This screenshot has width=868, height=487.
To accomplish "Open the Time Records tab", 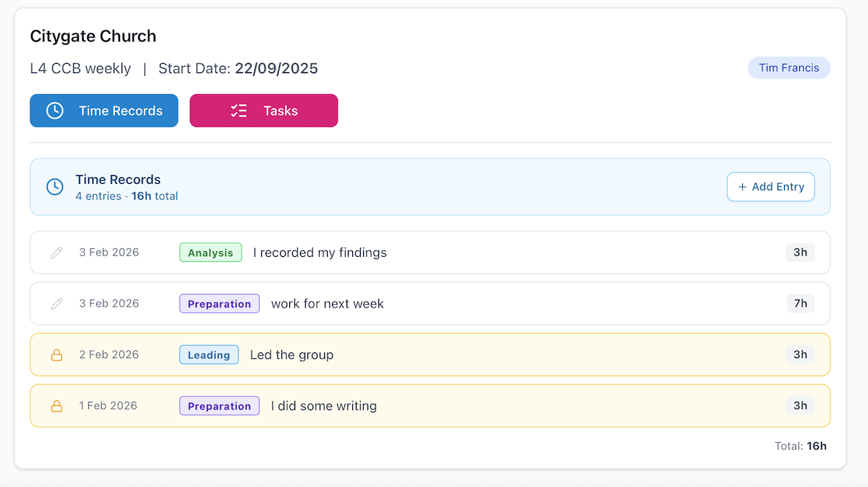I will pos(103,111).
